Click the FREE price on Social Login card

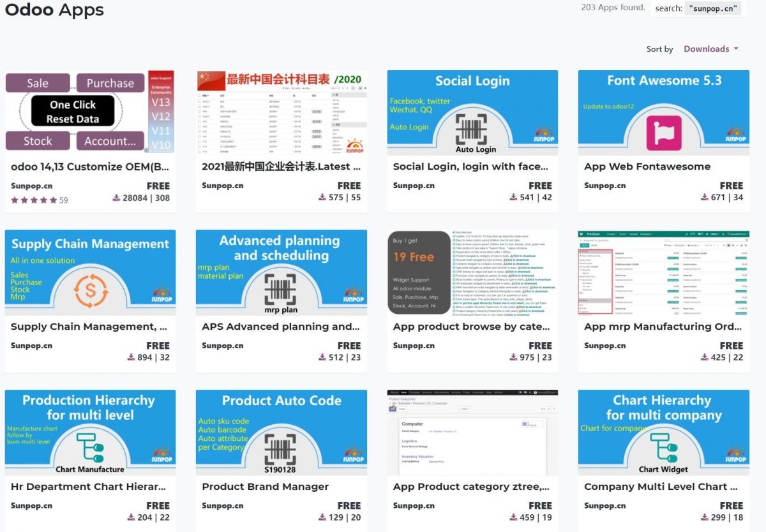[540, 186]
